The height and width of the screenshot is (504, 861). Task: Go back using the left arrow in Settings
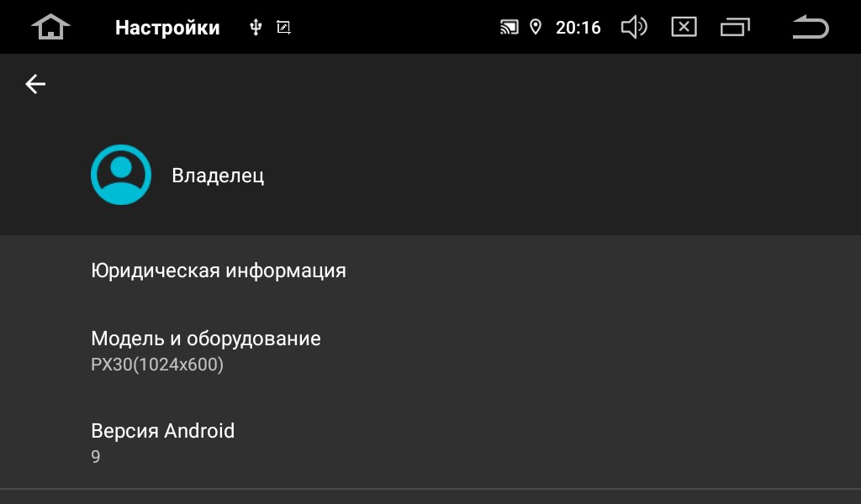click(35, 84)
